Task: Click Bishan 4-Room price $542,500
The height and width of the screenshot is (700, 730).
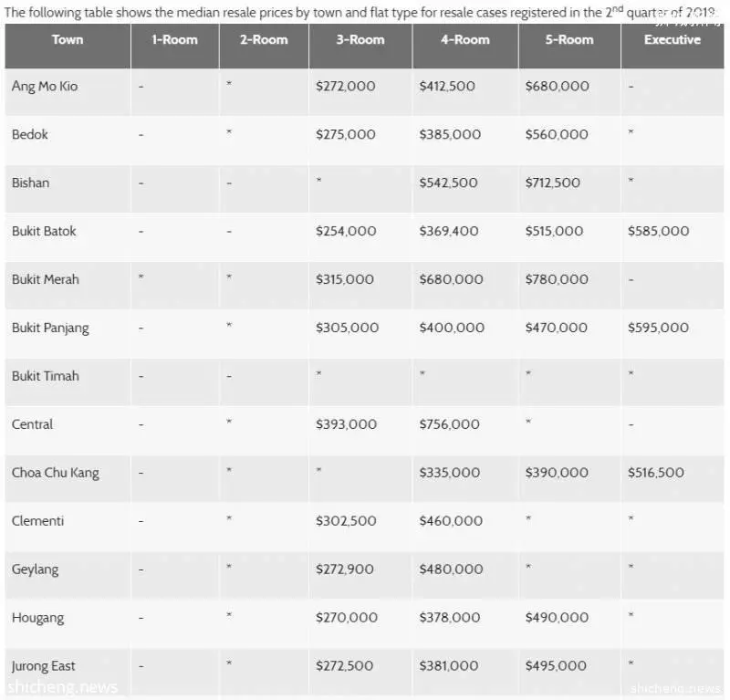Action: click(x=448, y=183)
